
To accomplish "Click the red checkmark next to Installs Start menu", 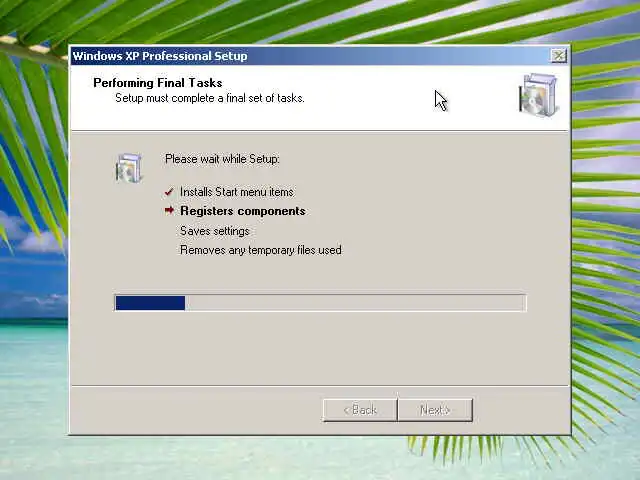I will pyautogui.click(x=169, y=192).
